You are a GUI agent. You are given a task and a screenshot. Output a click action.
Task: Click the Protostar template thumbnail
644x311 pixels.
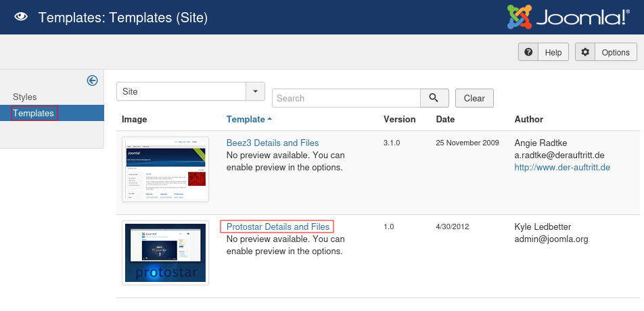coord(166,253)
